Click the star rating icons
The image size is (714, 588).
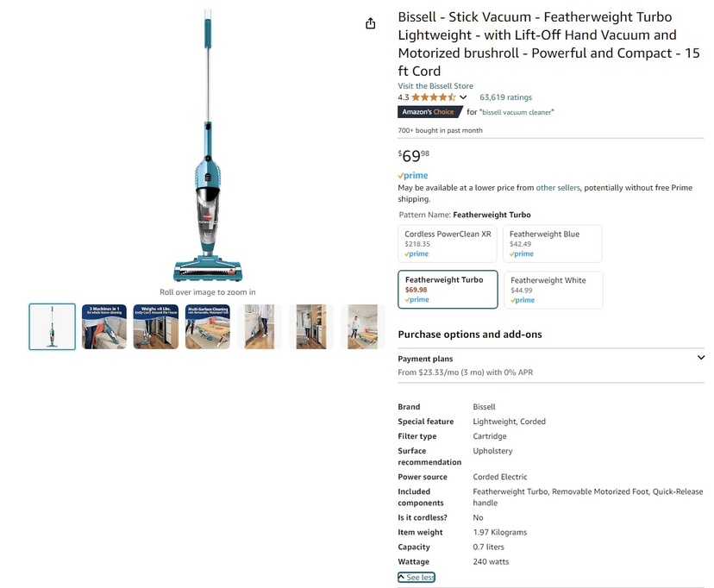point(433,97)
